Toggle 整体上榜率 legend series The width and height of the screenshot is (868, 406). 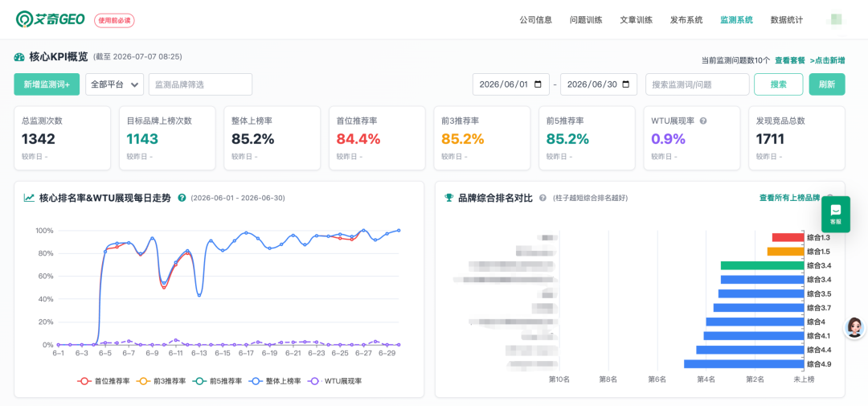[275, 381]
